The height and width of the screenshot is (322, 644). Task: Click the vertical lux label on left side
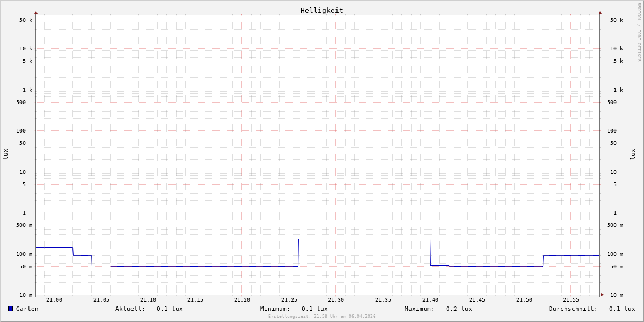[x=5, y=155]
